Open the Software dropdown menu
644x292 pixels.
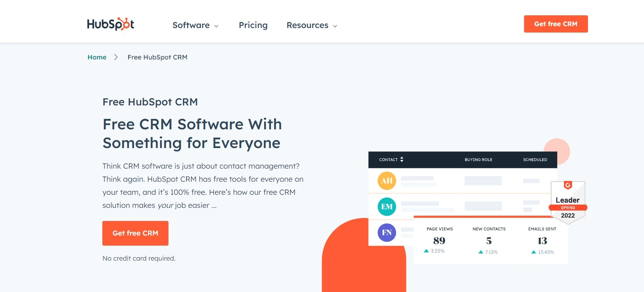(x=195, y=25)
